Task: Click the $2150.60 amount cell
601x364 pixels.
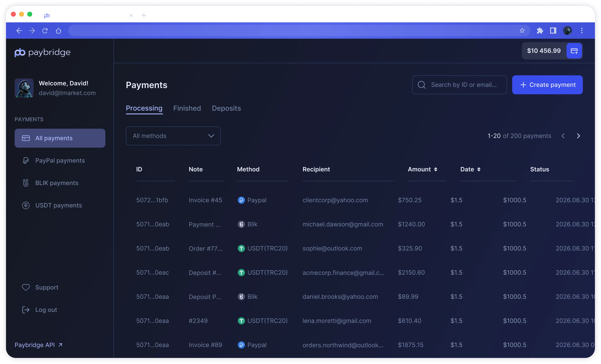Action: coord(411,273)
